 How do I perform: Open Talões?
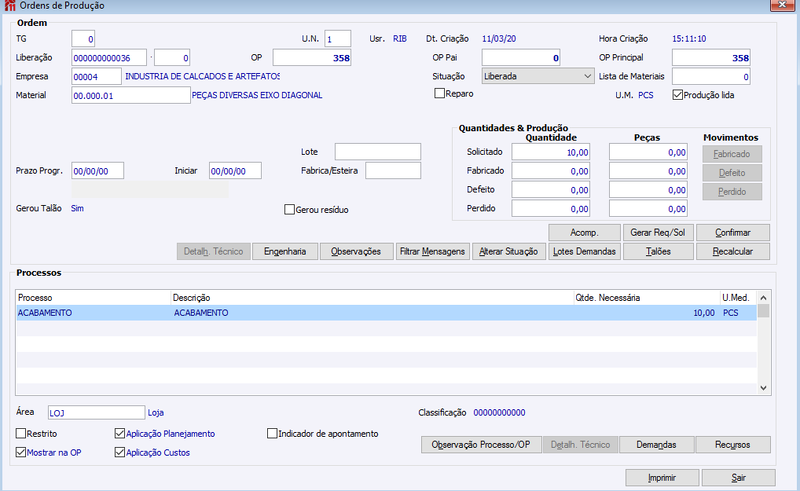pos(658,252)
